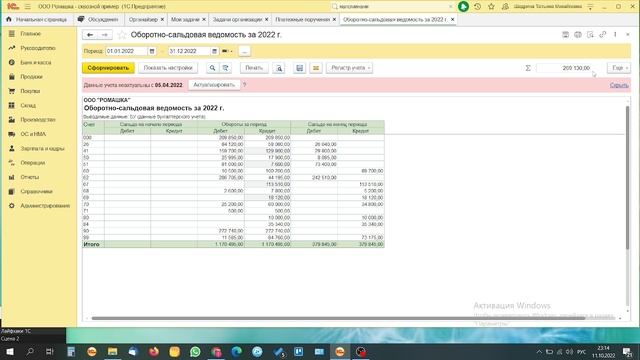
Task: Click the question mark help in pink banner
Action: pyautogui.click(x=244, y=85)
